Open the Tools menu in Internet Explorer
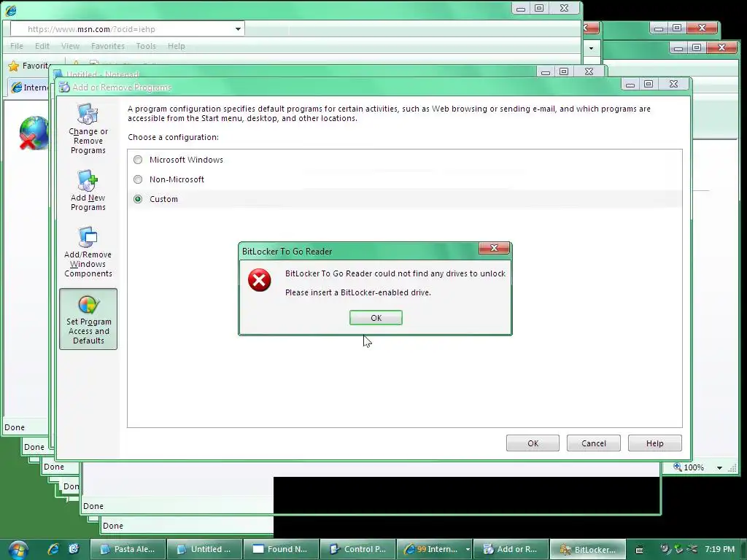747x560 pixels. click(146, 46)
